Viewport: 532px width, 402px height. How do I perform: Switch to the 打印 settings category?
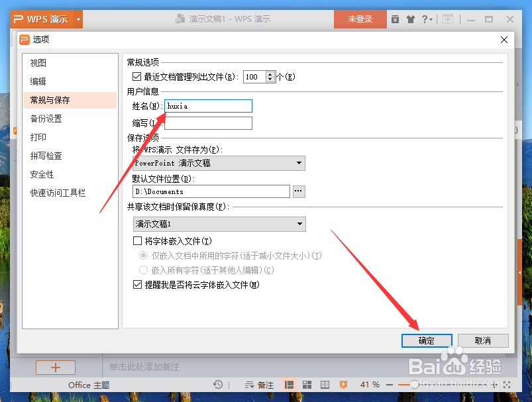[x=40, y=137]
